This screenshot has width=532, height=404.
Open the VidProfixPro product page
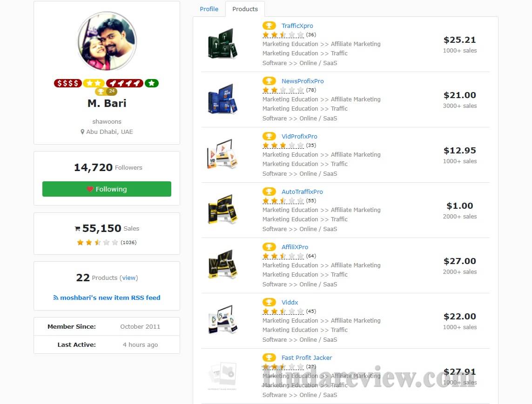click(299, 136)
